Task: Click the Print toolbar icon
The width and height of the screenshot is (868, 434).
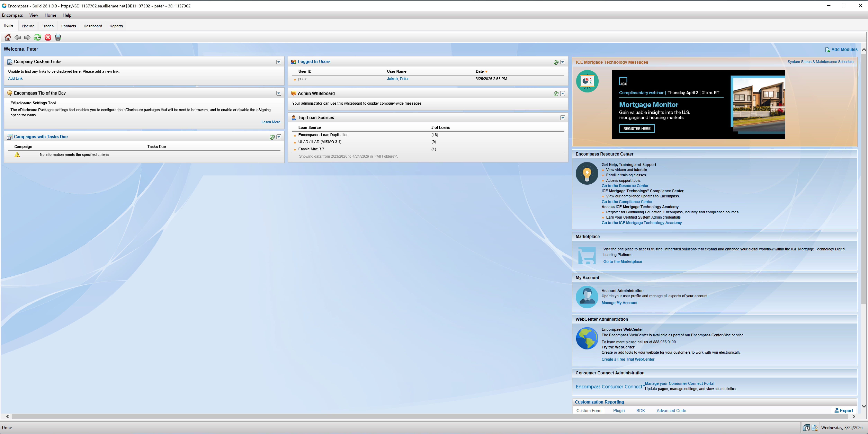Action: click(58, 37)
